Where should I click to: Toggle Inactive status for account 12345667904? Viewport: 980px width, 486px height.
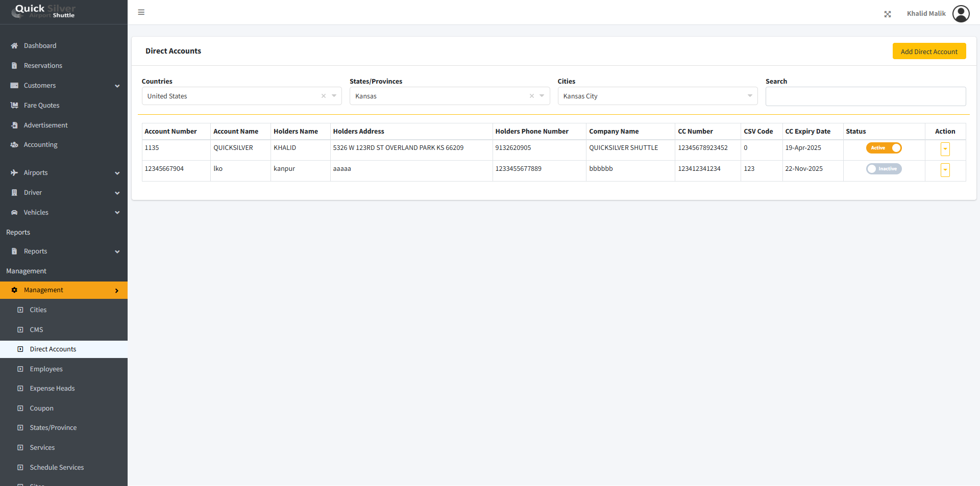coord(884,169)
